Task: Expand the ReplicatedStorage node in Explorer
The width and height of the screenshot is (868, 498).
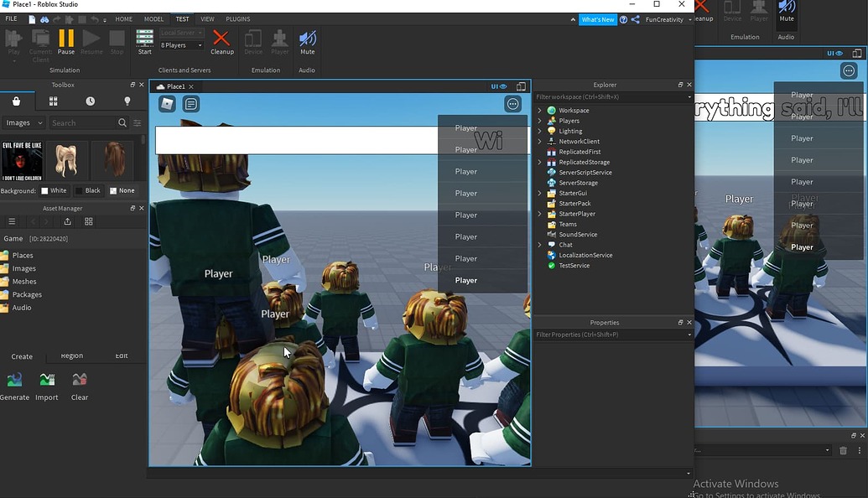Action: click(540, 162)
